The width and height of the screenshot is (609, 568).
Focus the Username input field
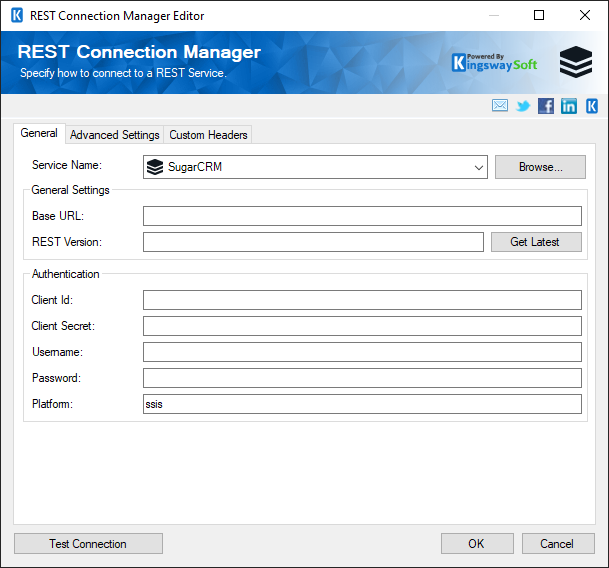362,352
